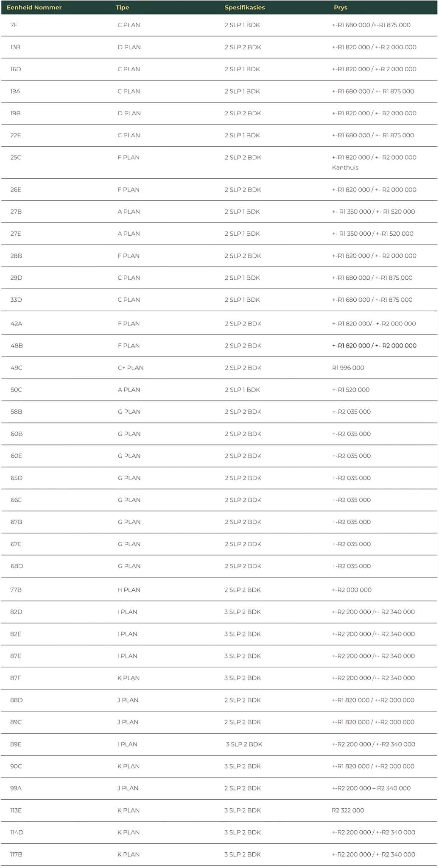Viewport: 439px width, 868px height.
Task: Click the C+ PLAN type cell
Action: coord(131,368)
